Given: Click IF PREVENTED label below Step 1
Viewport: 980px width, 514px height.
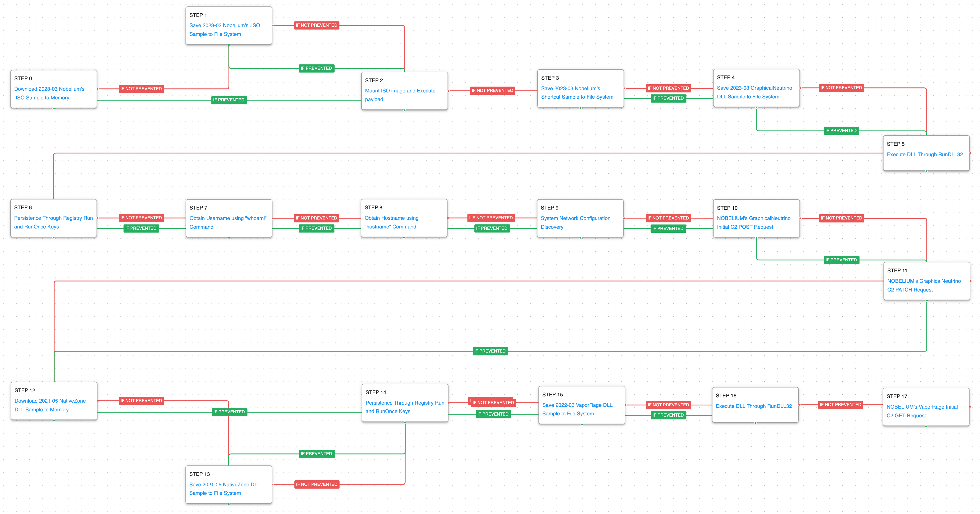Looking at the screenshot, I should pyautogui.click(x=316, y=69).
